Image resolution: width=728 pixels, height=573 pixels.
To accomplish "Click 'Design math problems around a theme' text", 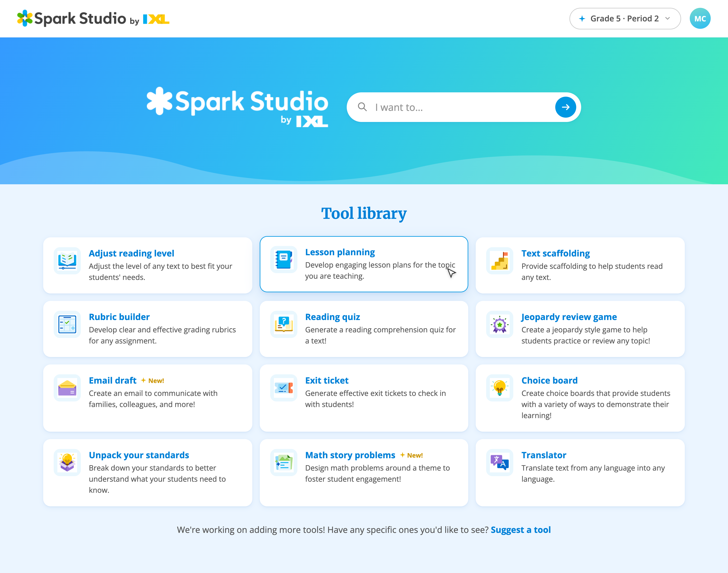I will pos(377,473).
